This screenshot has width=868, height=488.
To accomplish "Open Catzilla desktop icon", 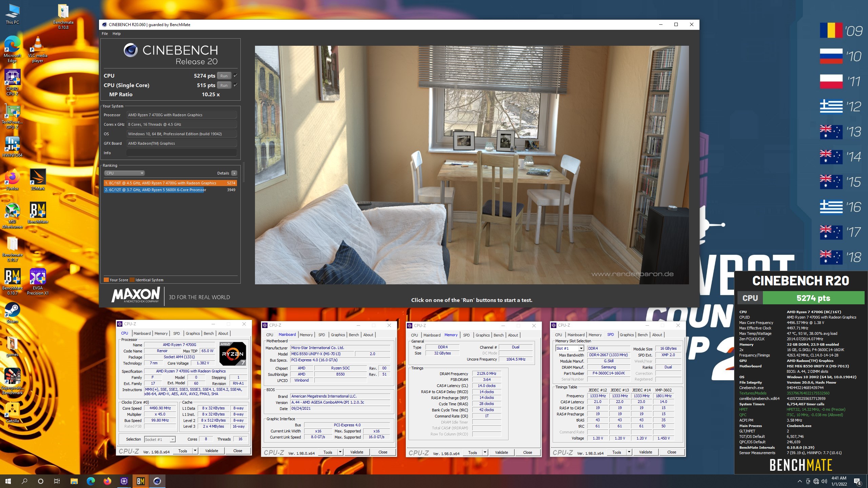I will tap(12, 413).
